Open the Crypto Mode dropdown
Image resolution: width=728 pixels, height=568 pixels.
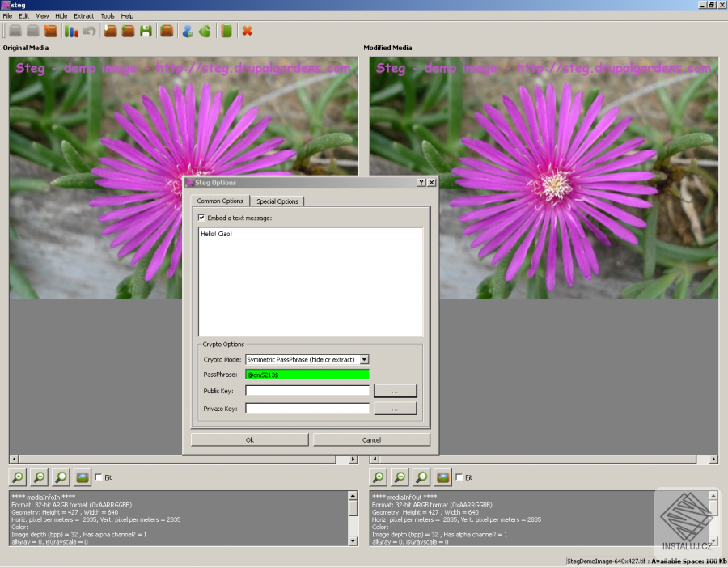click(x=364, y=359)
